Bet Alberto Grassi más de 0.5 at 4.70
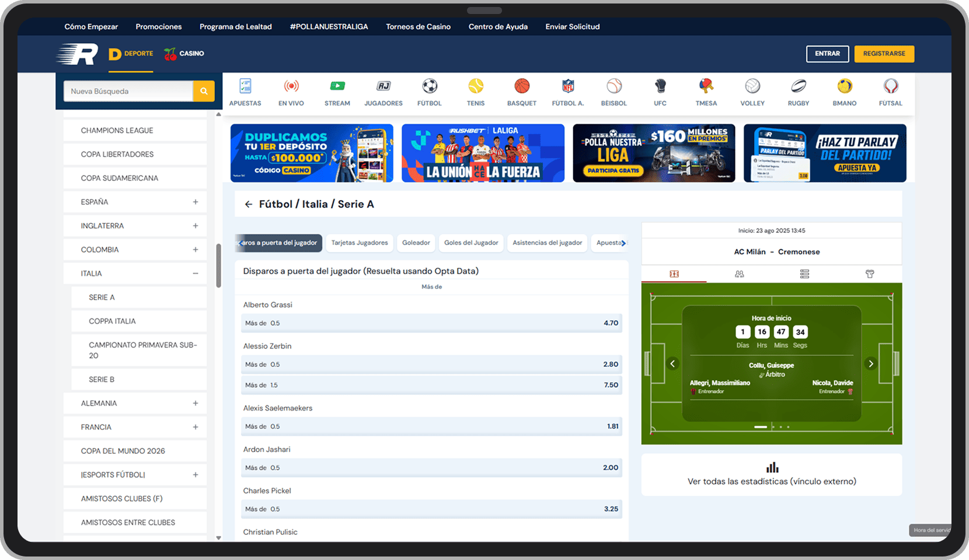The height and width of the screenshot is (560, 969). [x=431, y=323]
